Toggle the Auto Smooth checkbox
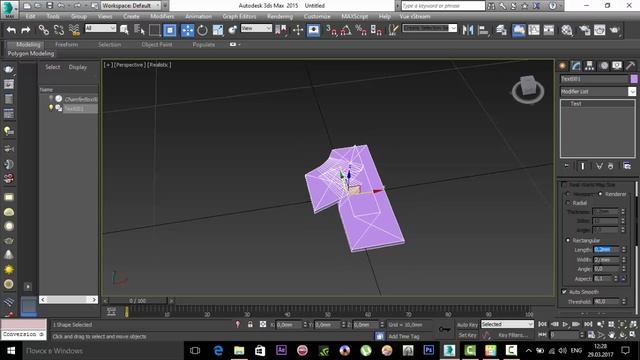The image size is (640, 360). point(564,292)
